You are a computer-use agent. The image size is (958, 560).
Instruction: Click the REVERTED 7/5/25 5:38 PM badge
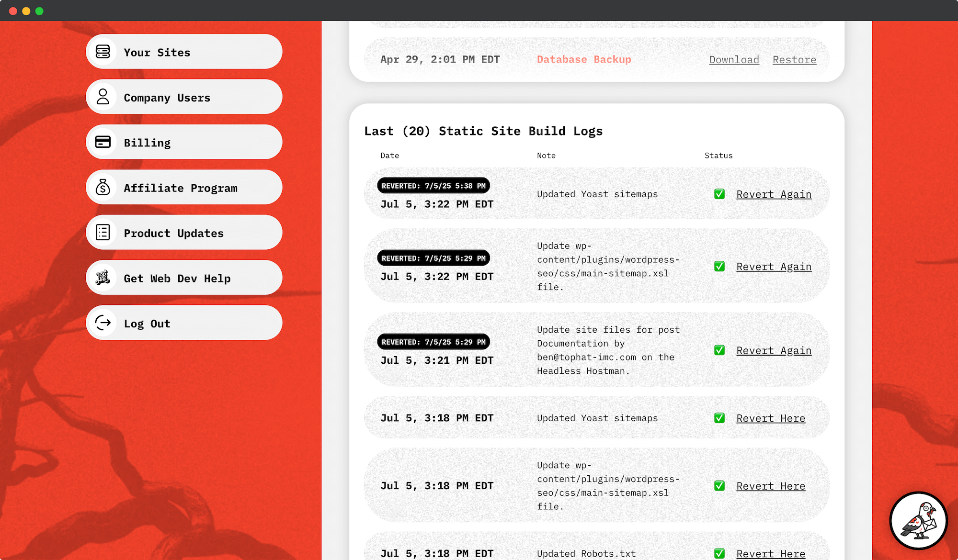click(433, 186)
